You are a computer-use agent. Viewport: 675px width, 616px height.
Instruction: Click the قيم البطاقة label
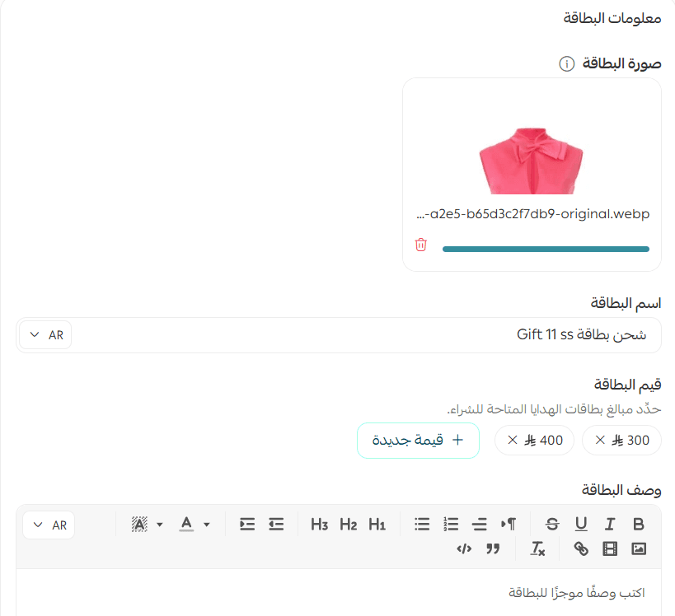coord(628,384)
